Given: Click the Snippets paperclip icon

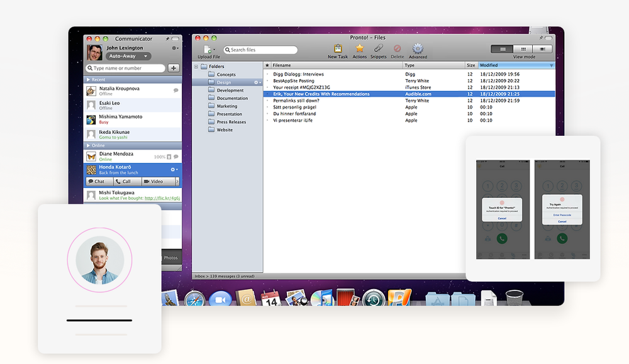Looking at the screenshot, I should (x=378, y=48).
